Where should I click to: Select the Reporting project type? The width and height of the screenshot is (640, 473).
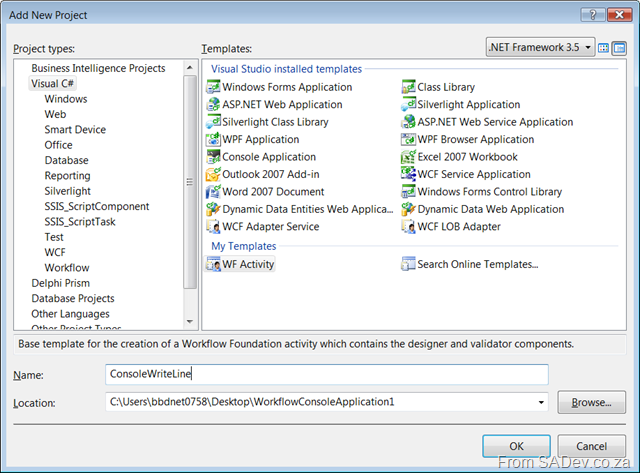67,176
